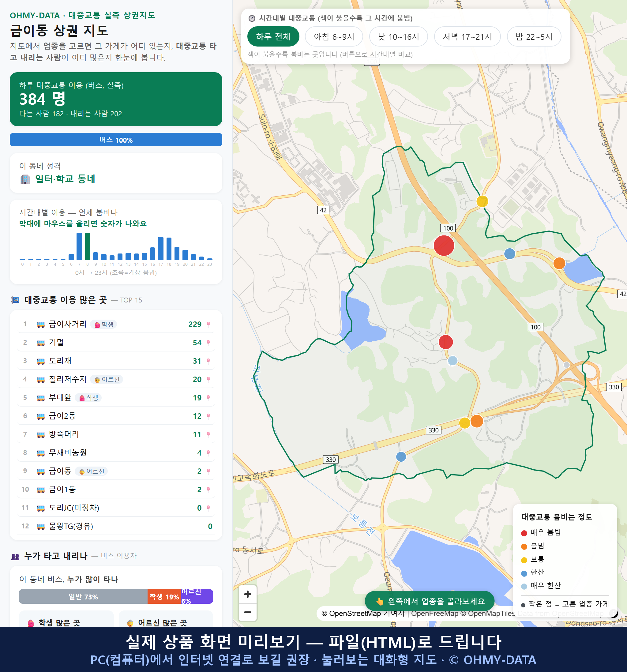Click bus icon beside 금이사거리
The image size is (627, 672).
tap(40, 325)
